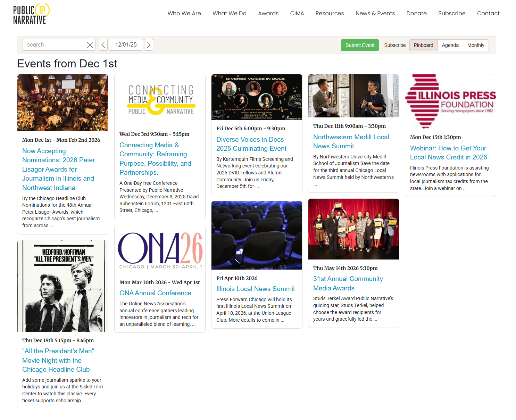Click the 'Mon Dec 1st - Mon Feb 2nd 2026' date

click(61, 140)
